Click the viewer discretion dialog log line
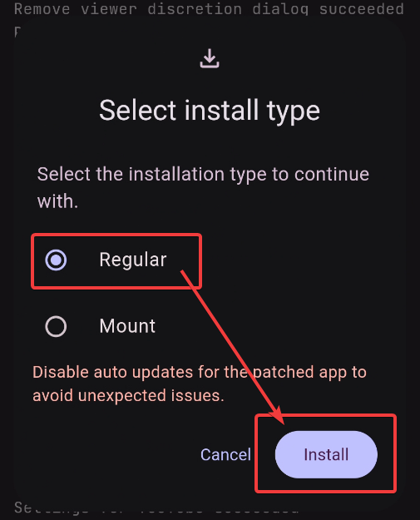 [x=210, y=8]
